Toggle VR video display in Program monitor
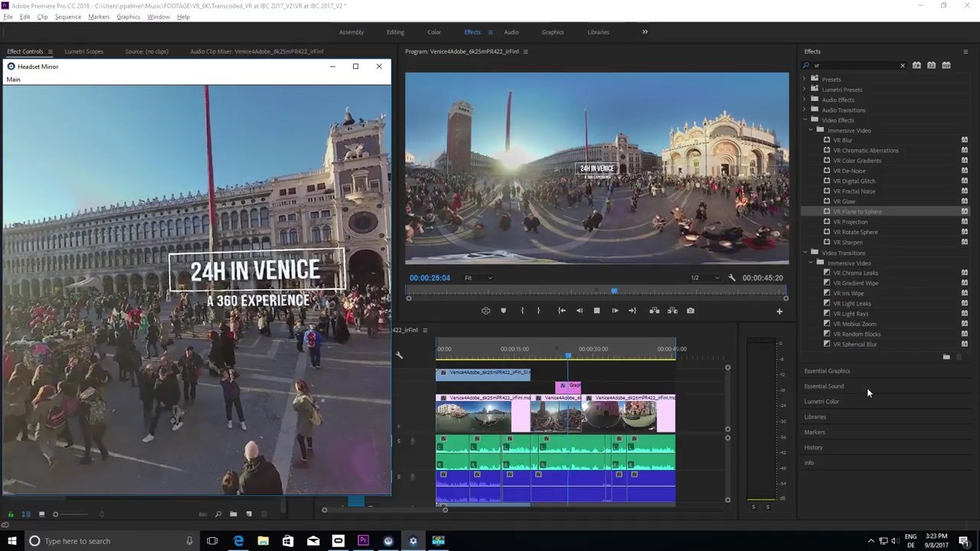 485,311
